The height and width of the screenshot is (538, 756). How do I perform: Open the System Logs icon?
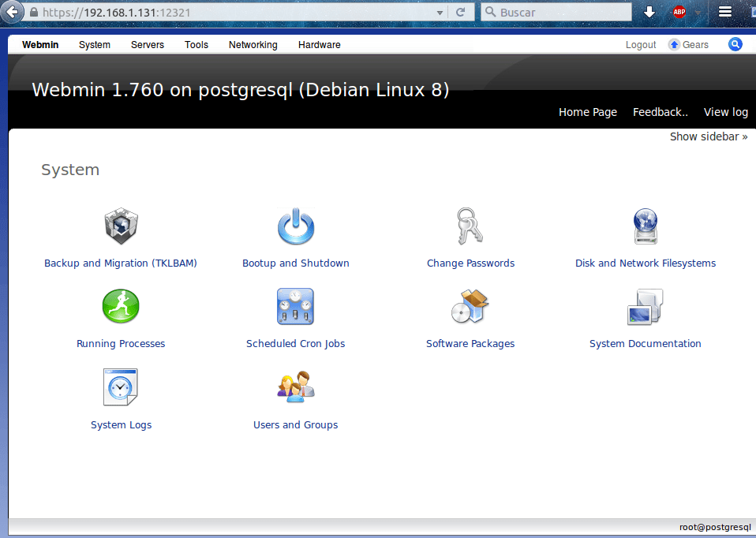[121, 387]
